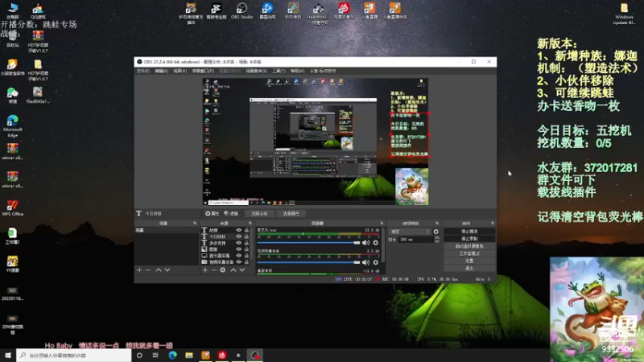Adjust the first mixer volume slider
Image resolution: width=644 pixels, height=362 pixels.
[x=308, y=243]
